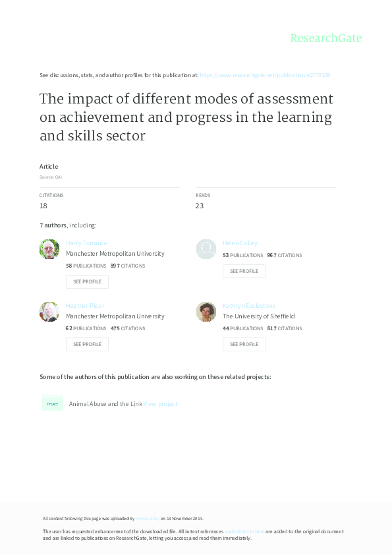Click Animal Abuse and the Link project title

pyautogui.click(x=104, y=403)
